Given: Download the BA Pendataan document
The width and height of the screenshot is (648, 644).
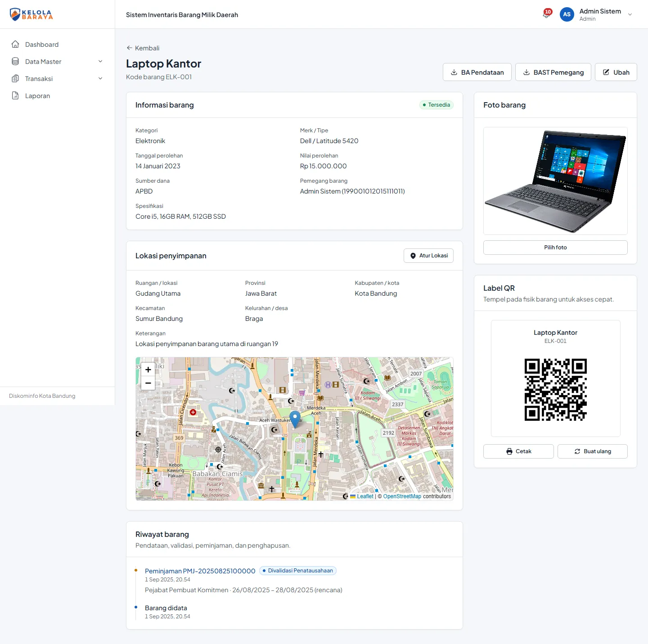Looking at the screenshot, I should 477,72.
